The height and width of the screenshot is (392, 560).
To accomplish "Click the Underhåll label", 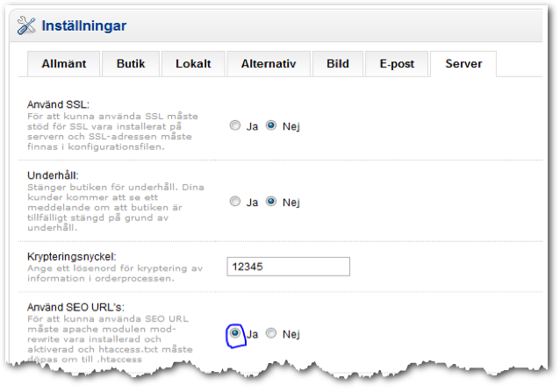I will coord(53,175).
